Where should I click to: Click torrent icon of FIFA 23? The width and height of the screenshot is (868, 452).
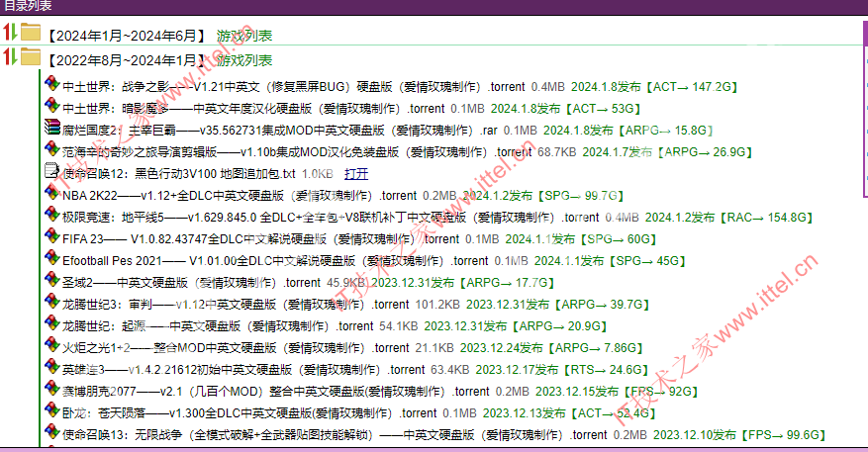click(52, 235)
